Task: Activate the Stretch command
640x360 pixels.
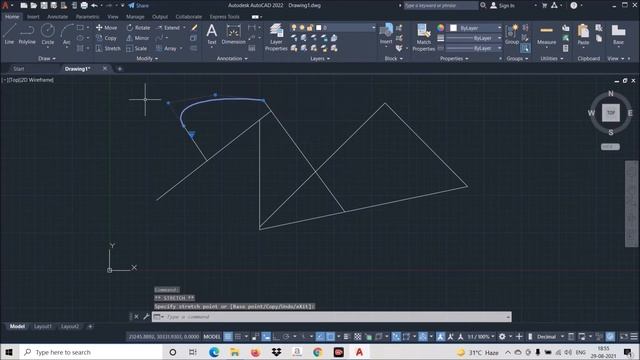Action: tap(108, 48)
